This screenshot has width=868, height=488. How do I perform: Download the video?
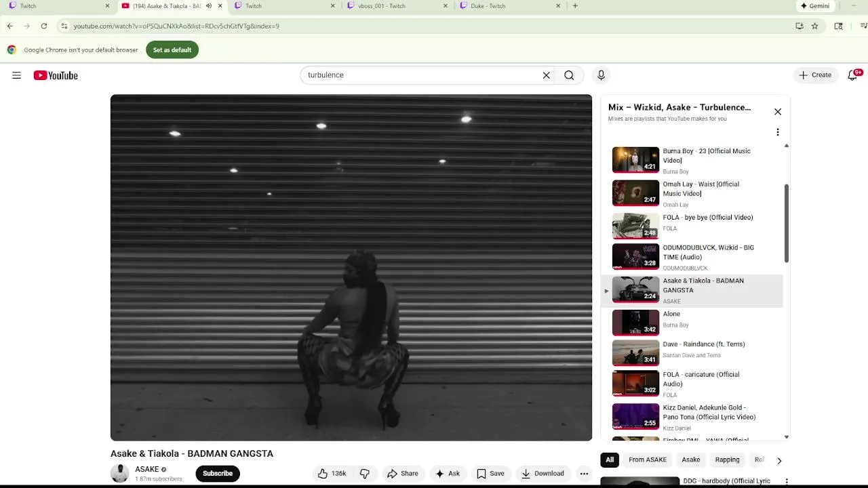[542, 473]
